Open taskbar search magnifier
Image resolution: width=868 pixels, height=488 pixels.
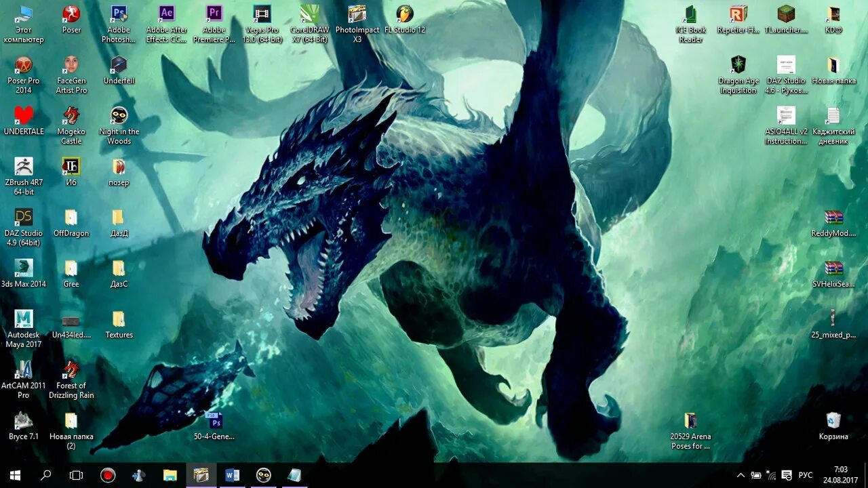(x=45, y=475)
